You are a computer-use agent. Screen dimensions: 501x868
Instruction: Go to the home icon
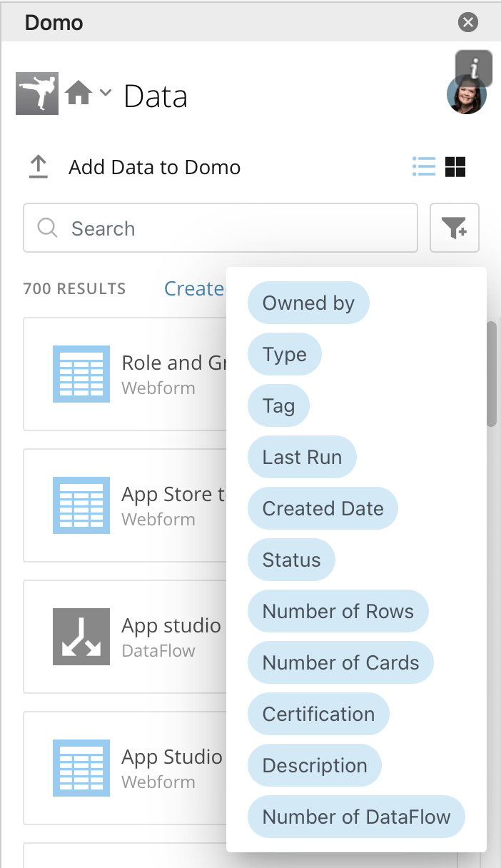pos(79,93)
